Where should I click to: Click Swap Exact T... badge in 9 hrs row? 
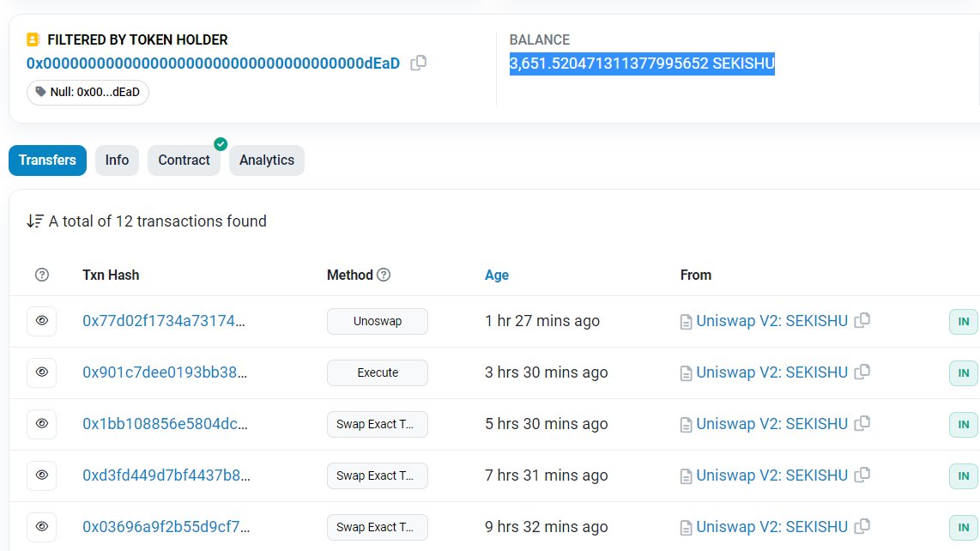click(x=378, y=527)
